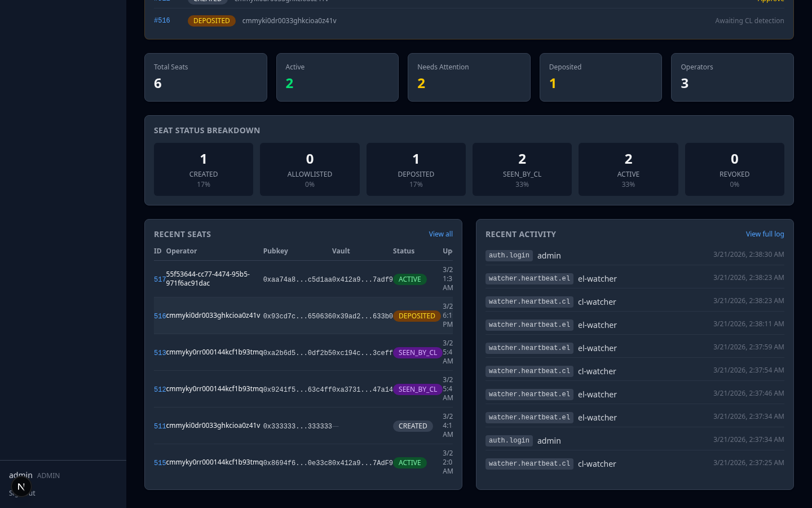Expand the SEAT STATUS BREAKDOWN section
Screen dimensions: 812x508
click(207, 130)
